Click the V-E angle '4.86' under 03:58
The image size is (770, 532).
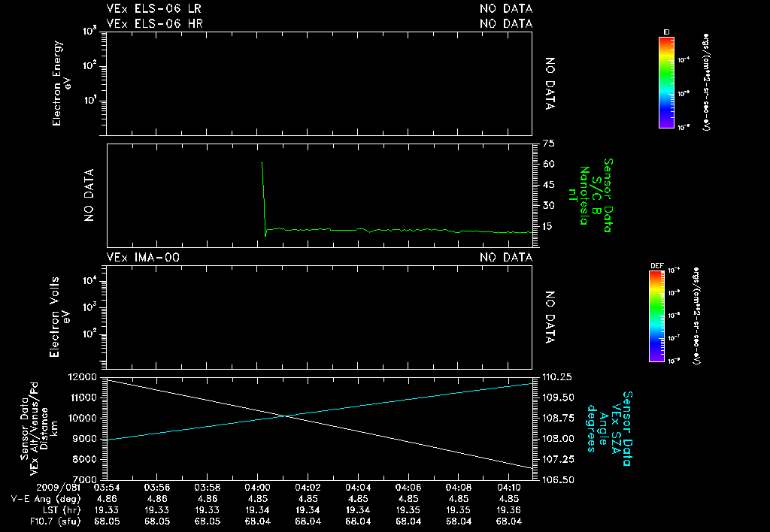pyautogui.click(x=208, y=499)
